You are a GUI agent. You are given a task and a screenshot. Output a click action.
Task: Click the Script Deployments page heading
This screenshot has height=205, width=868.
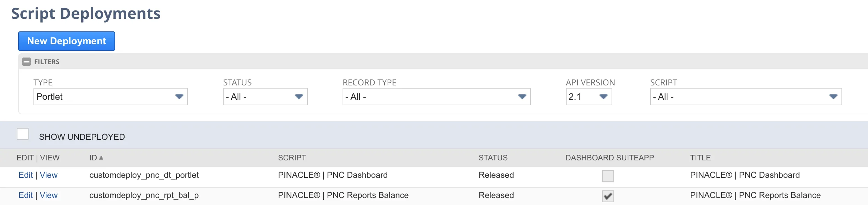[86, 14]
